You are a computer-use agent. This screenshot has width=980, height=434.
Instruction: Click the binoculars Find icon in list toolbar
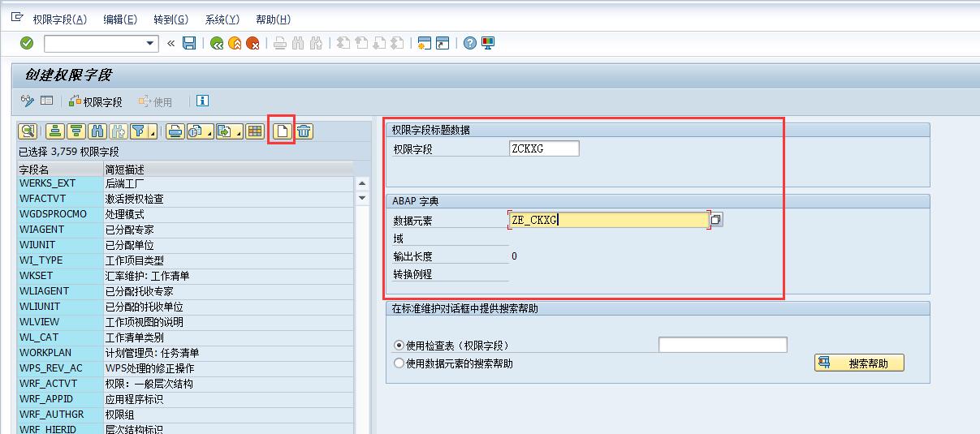[x=97, y=131]
